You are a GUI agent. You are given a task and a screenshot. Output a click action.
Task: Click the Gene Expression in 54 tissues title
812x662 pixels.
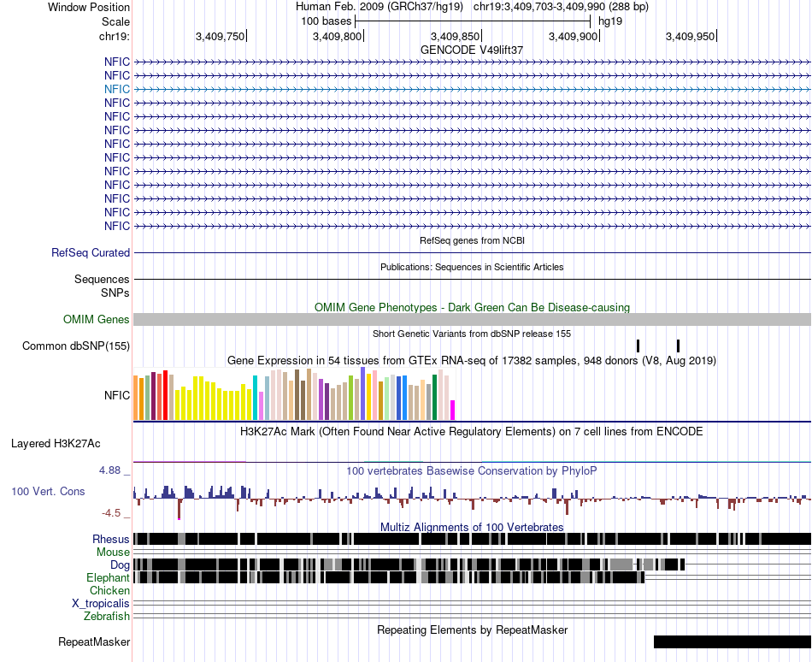click(472, 360)
